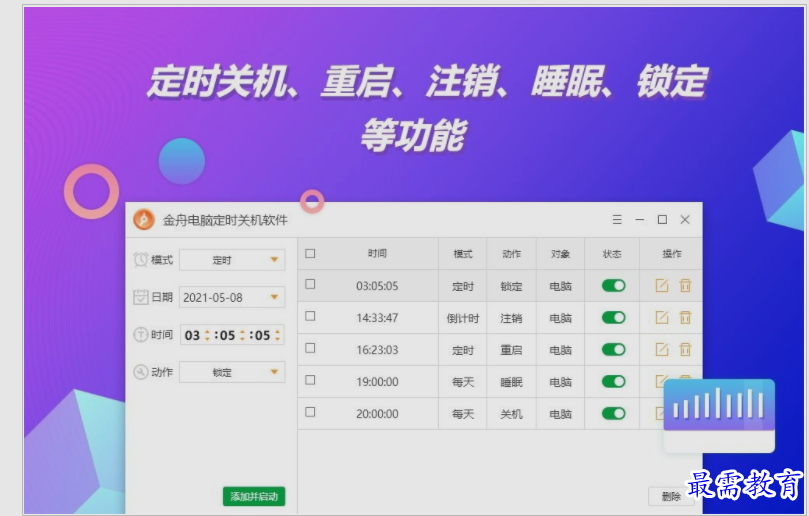Click the 对象 column header
This screenshot has width=809, height=516.
click(560, 254)
